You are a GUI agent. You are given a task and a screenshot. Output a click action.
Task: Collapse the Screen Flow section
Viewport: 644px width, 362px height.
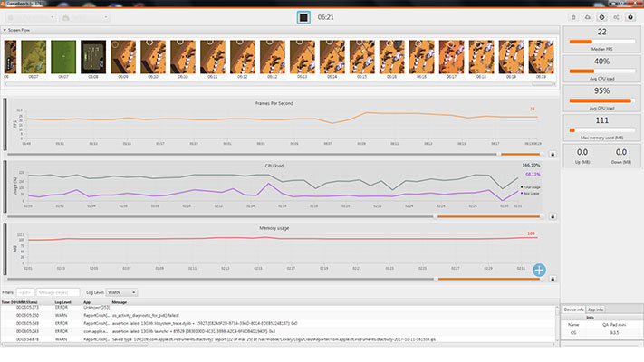[5, 30]
